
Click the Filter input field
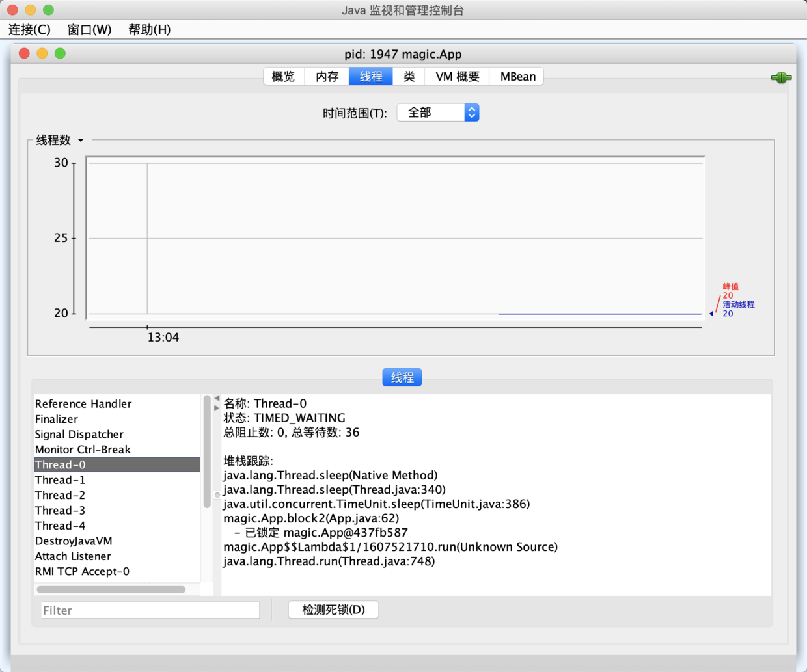pyautogui.click(x=150, y=610)
